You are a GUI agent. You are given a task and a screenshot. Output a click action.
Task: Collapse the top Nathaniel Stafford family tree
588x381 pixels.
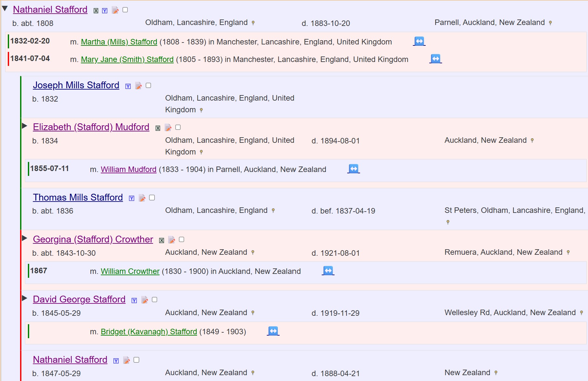[5, 9]
